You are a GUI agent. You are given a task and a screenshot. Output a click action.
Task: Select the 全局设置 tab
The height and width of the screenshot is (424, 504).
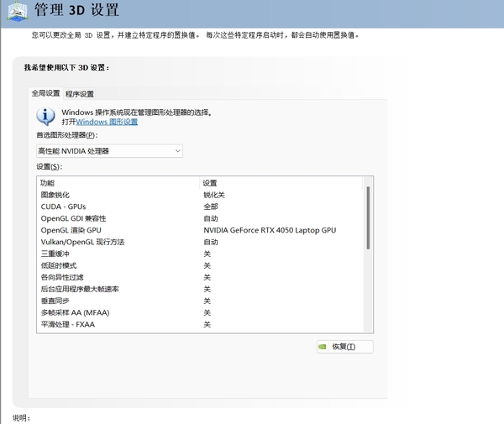point(45,94)
